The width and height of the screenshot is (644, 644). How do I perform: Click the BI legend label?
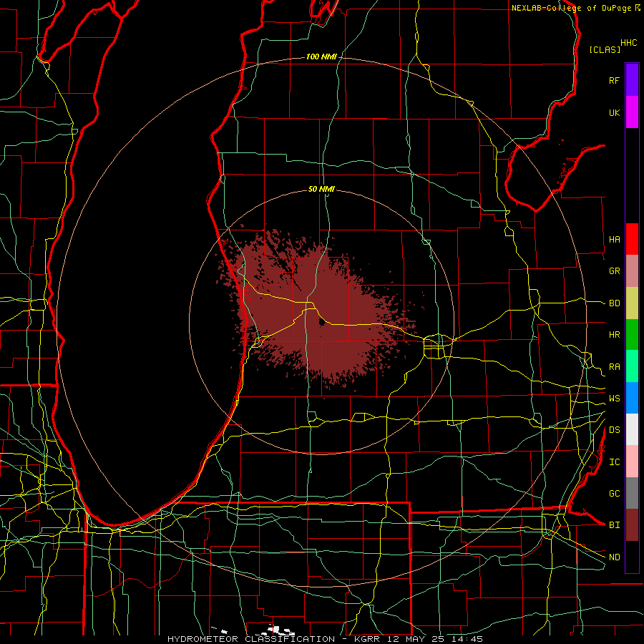tap(614, 525)
